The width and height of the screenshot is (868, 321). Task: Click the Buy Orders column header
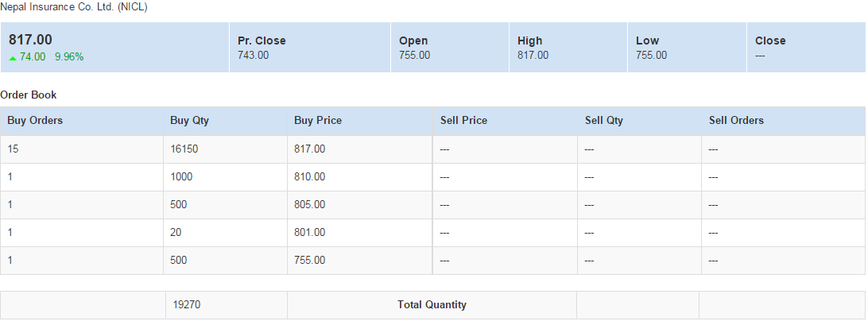(35, 121)
